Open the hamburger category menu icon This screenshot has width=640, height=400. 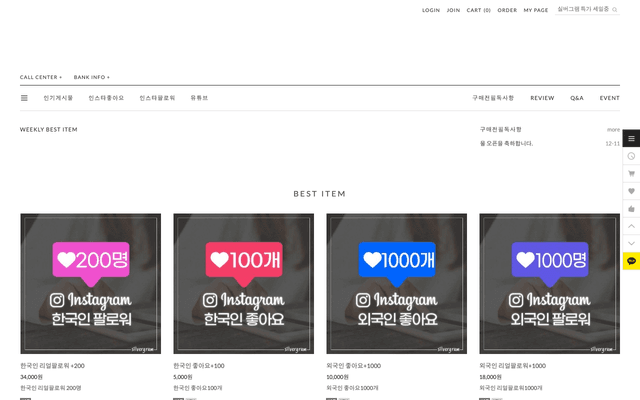pos(24,98)
